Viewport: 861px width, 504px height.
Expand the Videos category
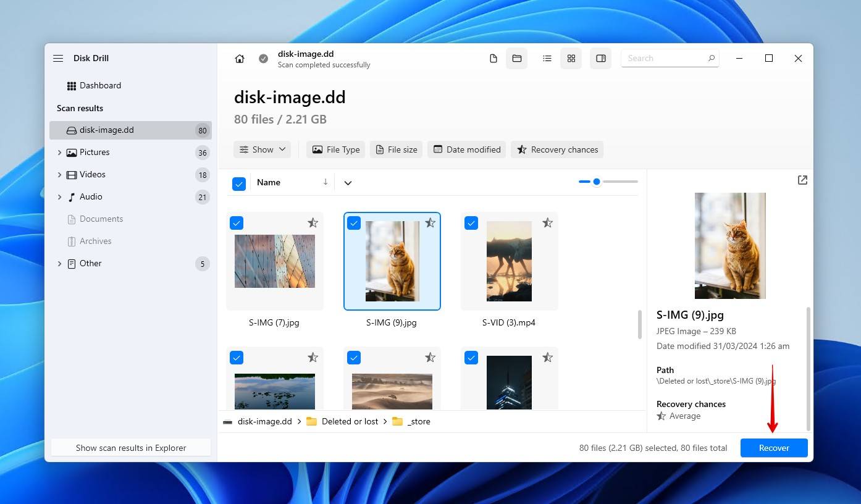pos(59,175)
